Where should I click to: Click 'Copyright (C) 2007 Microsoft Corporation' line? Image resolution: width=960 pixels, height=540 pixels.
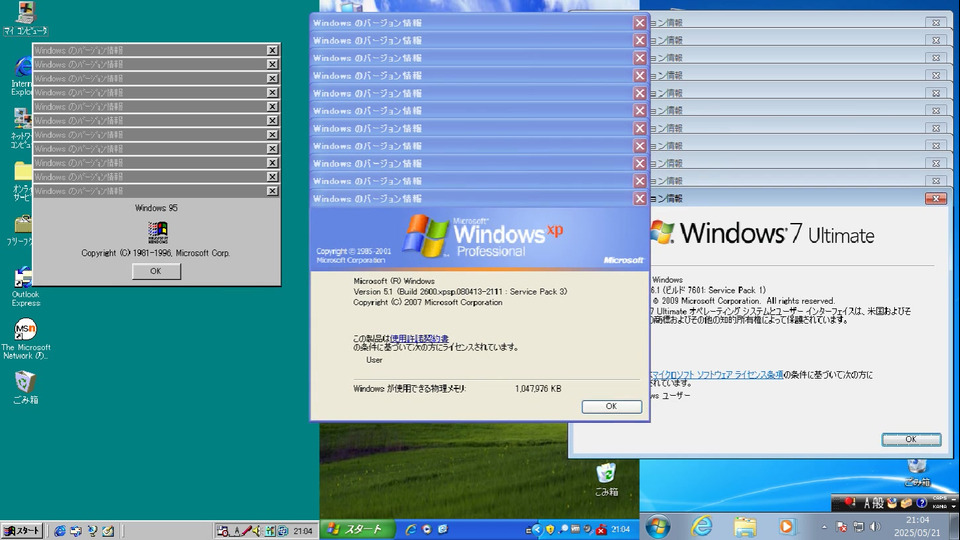(427, 302)
